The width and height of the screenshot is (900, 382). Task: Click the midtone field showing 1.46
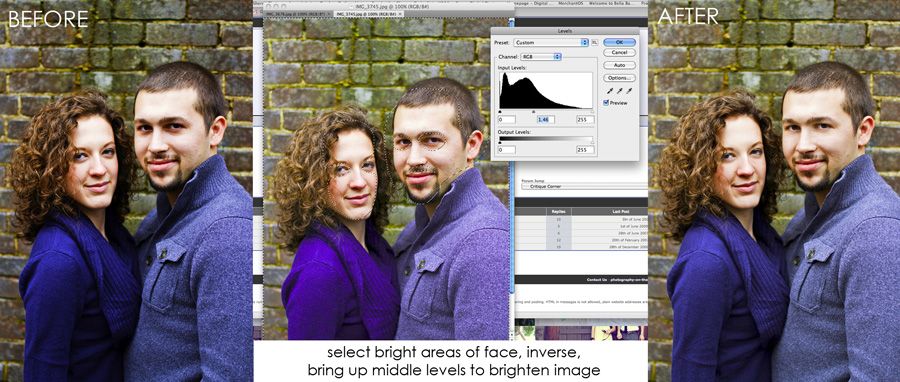pos(546,119)
